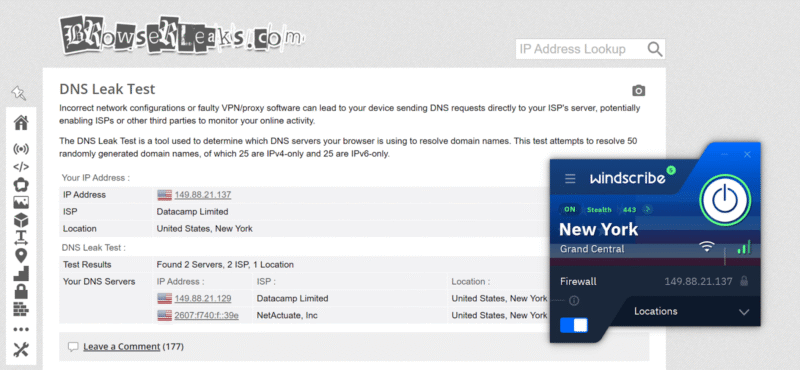The height and width of the screenshot is (370, 800).
Task: Toggle the Windscribe Firewall switch
Action: pos(574,325)
